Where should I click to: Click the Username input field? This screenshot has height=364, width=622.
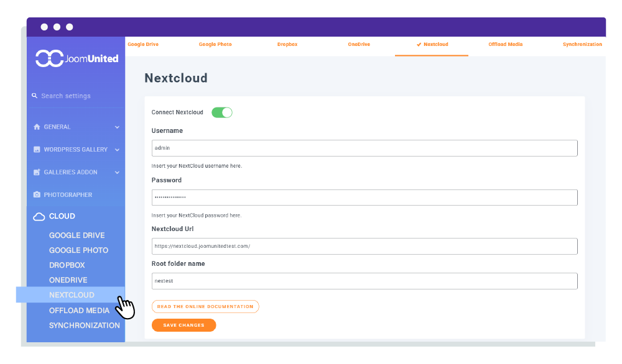point(364,148)
